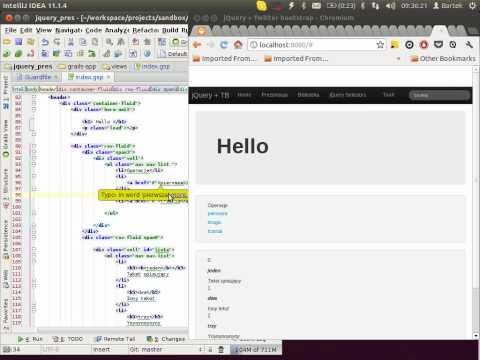The width and height of the screenshot is (480, 360).
Task: Open the Edit menu in IntelliJ
Action: click(26, 30)
